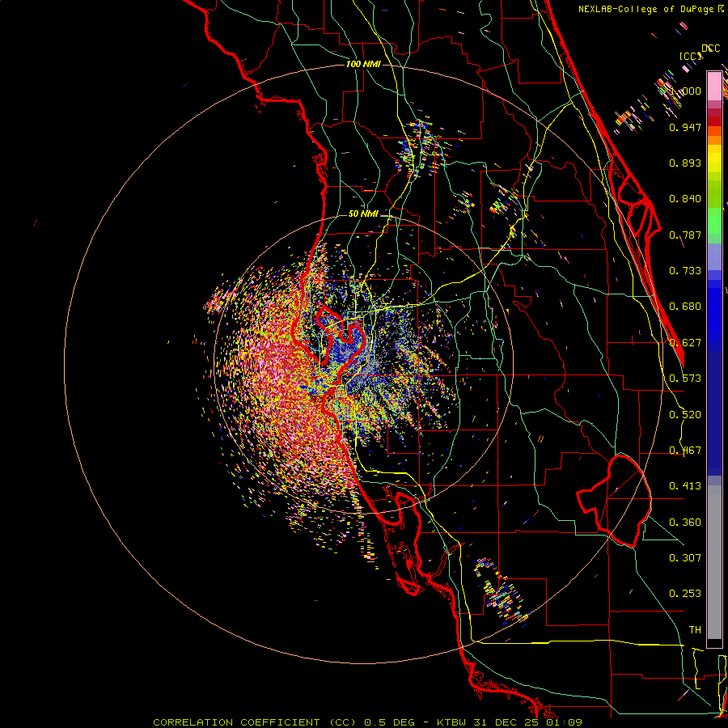Click the 0.413 color scale value
The width and height of the screenshot is (728, 728).
click(x=685, y=486)
